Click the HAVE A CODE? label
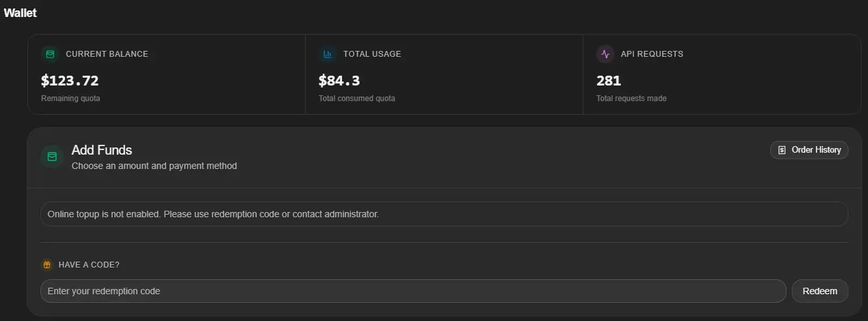868x321 pixels. point(89,265)
